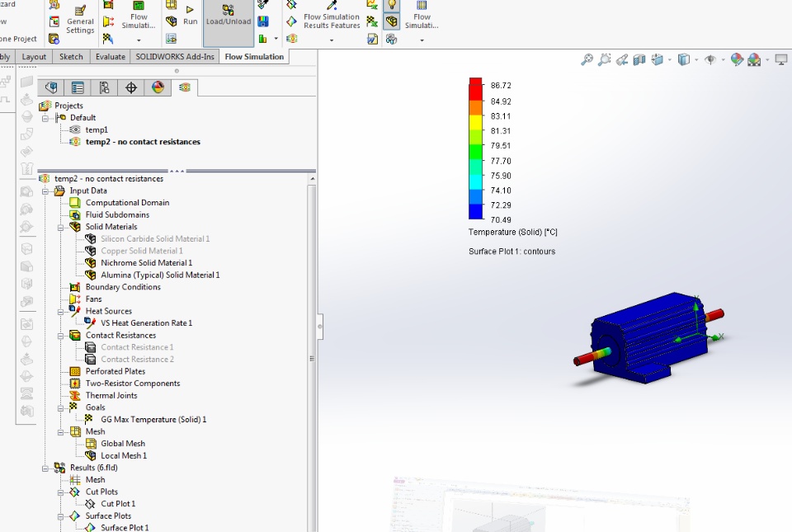Click the 86.72 maximum legend value
Image resolution: width=792 pixels, height=532 pixels.
pos(501,85)
